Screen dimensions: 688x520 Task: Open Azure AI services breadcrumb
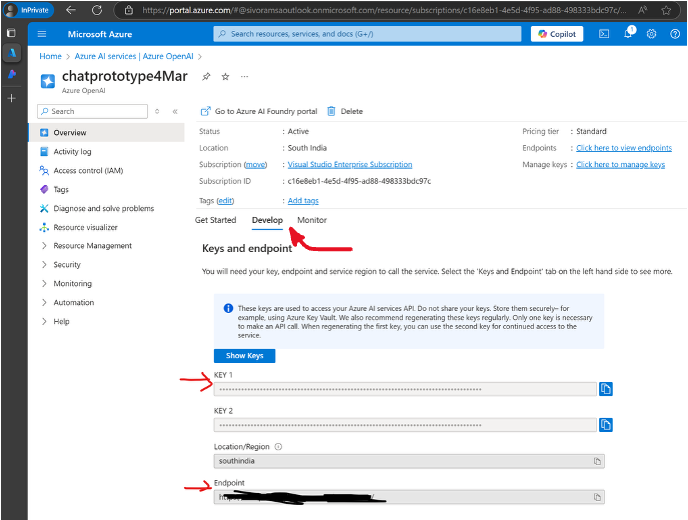pyautogui.click(x=134, y=56)
